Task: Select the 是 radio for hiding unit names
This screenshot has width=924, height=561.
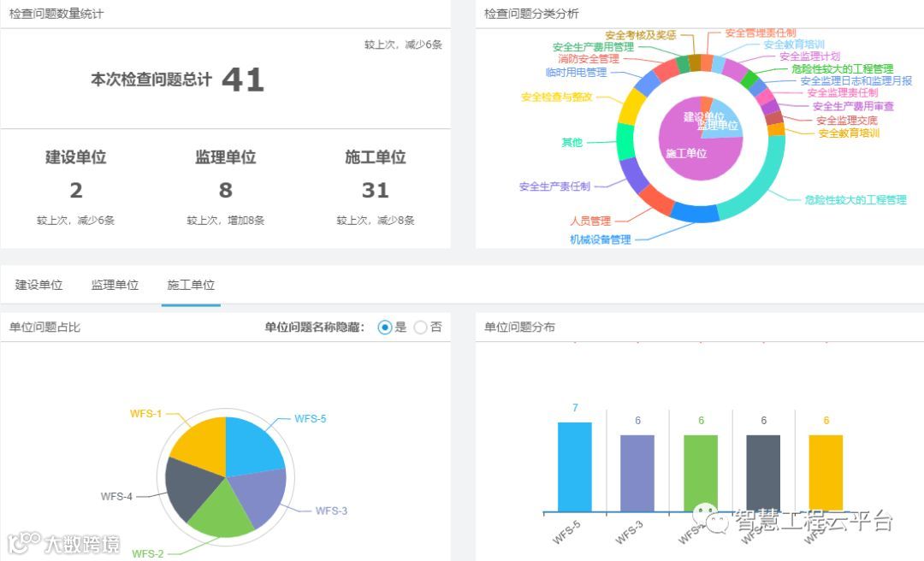Action: 385,327
